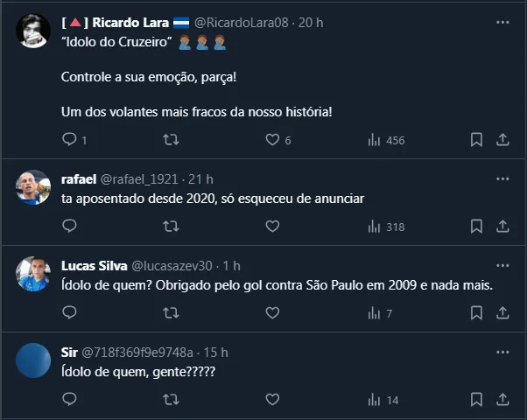View analytics on Sir's tweet
The width and height of the screenshot is (527, 420).
click(x=383, y=399)
